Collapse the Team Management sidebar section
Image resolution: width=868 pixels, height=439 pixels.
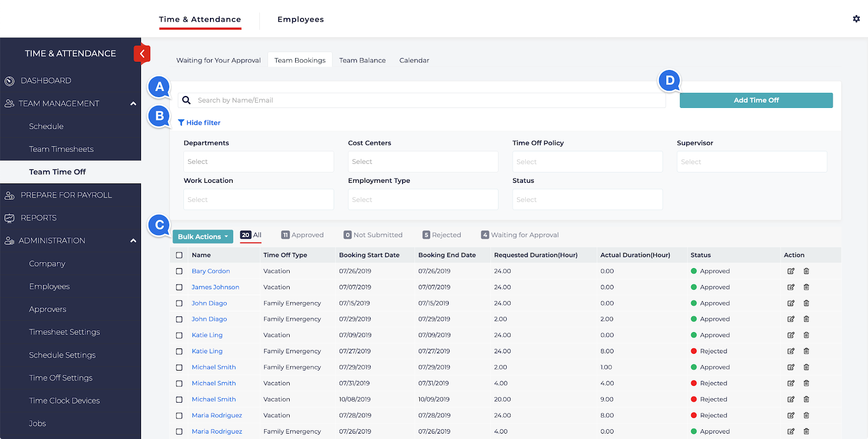pyautogui.click(x=133, y=104)
